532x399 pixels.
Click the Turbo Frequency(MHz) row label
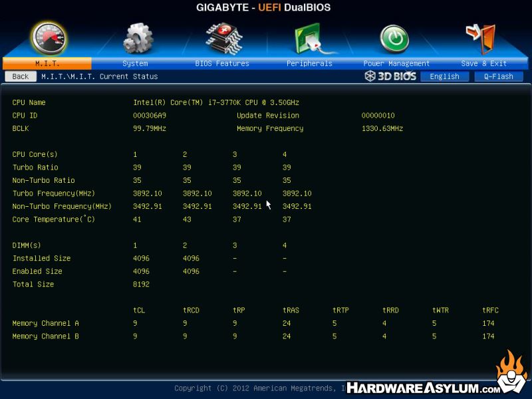point(54,194)
